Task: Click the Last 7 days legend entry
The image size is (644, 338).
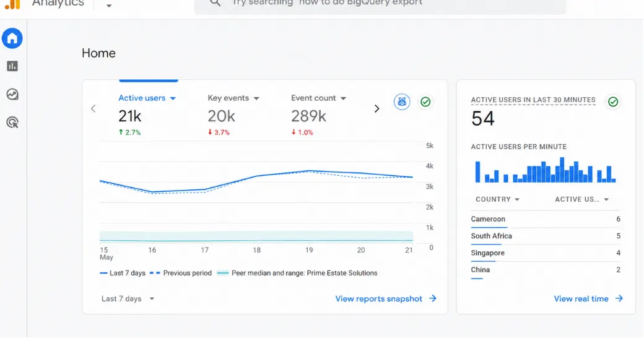Action: [x=123, y=273]
